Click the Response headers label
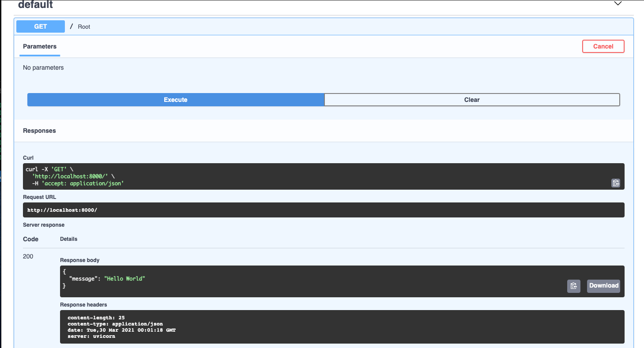 pyautogui.click(x=83, y=305)
